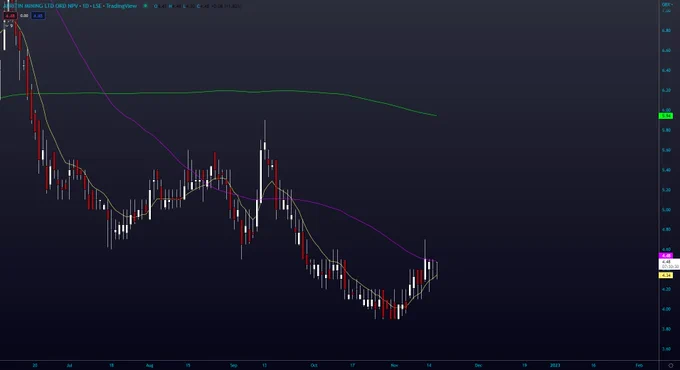Click the 4.20 price axis label

tap(666, 289)
